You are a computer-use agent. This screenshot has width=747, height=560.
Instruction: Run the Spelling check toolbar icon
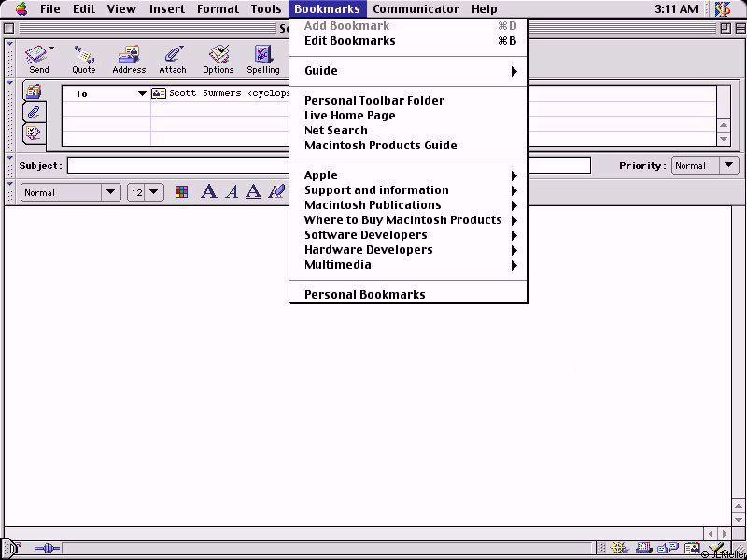(263, 60)
